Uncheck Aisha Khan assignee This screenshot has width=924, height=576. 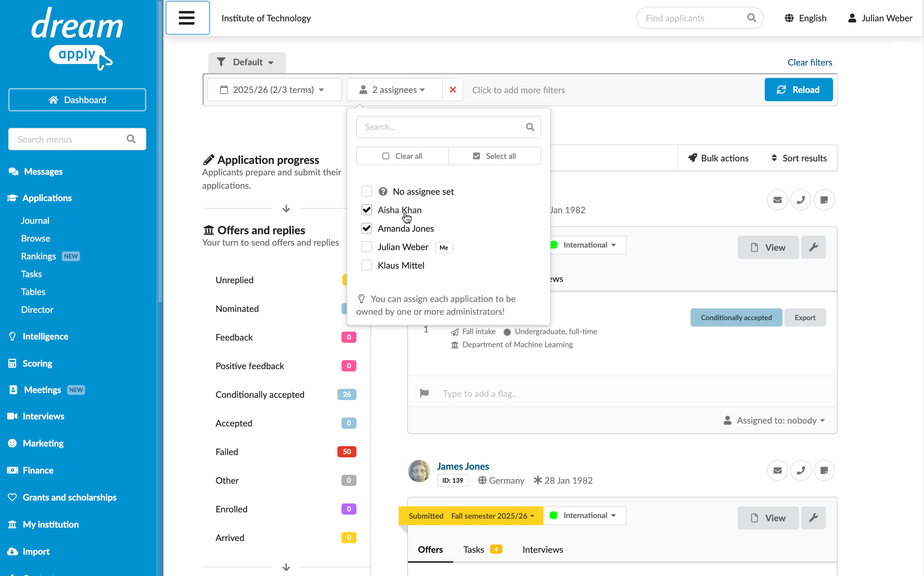click(x=366, y=209)
